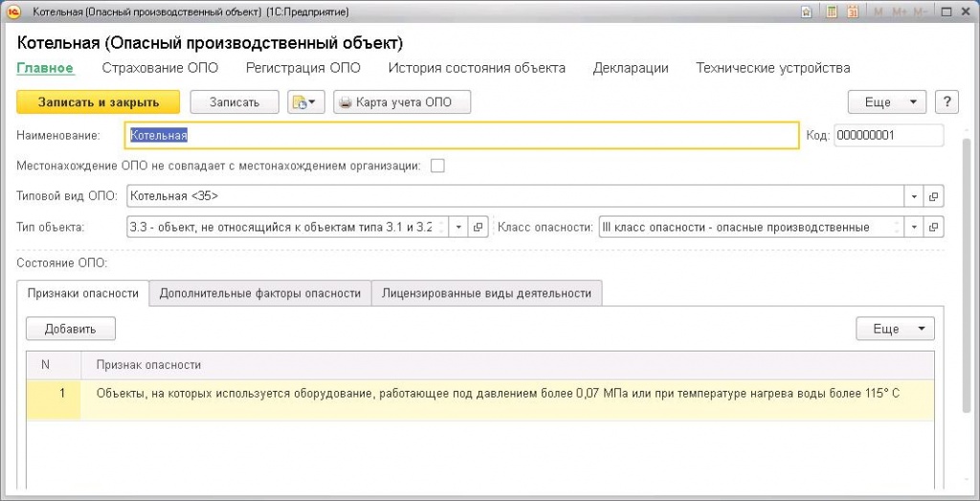Expand Типовой вид ОПО dropdown arrow
Image resolution: width=980 pixels, height=501 pixels.
[914, 195]
